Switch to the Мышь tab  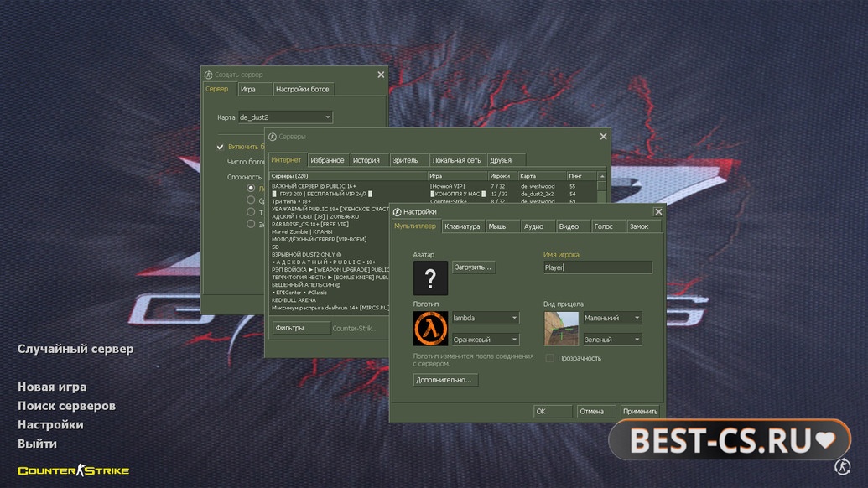(x=502, y=226)
